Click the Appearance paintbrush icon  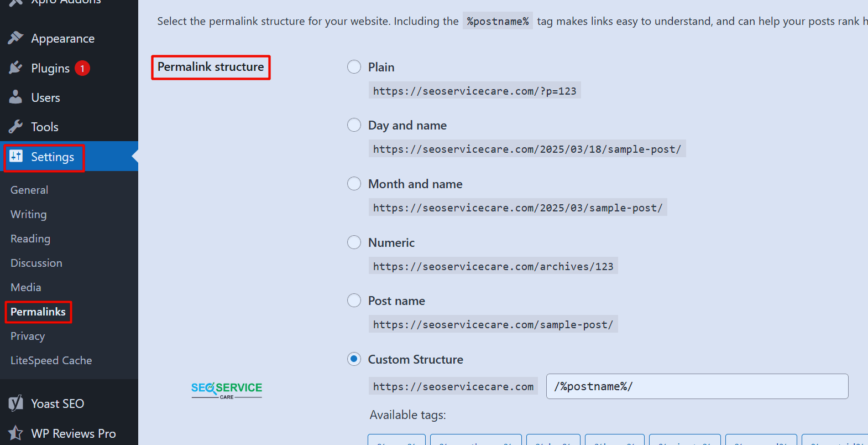pos(15,38)
